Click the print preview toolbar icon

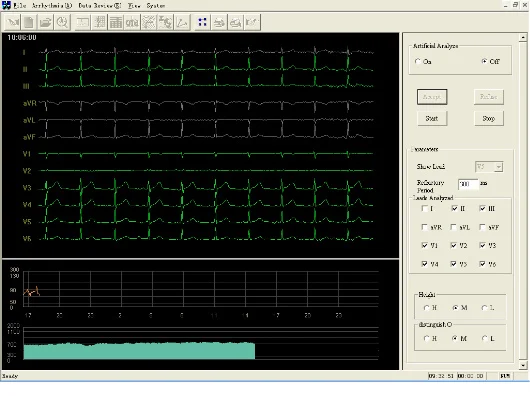coord(236,22)
